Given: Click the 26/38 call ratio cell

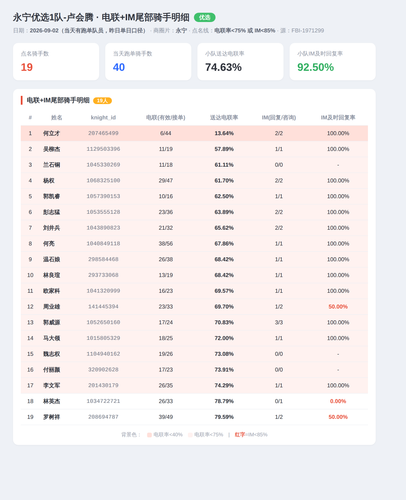Looking at the screenshot, I should [166, 259].
